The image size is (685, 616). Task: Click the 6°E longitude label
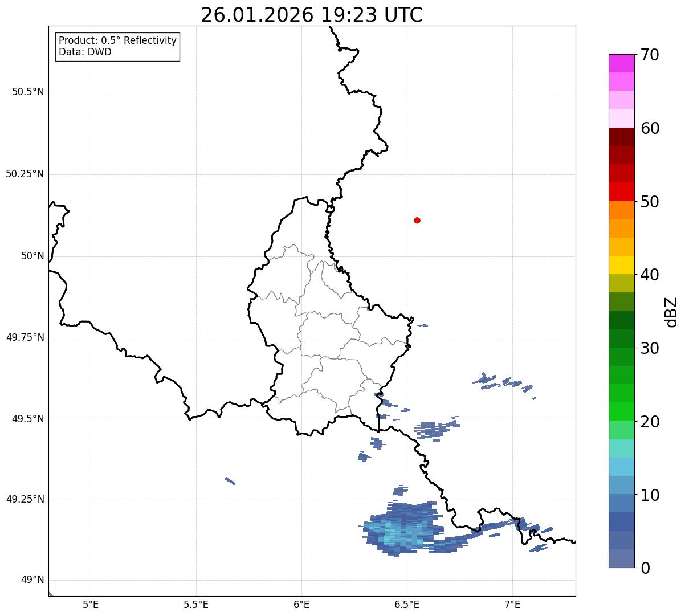[x=301, y=604]
